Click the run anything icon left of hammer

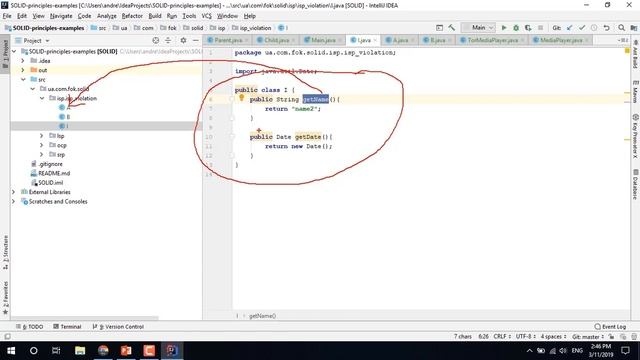(x=439, y=28)
